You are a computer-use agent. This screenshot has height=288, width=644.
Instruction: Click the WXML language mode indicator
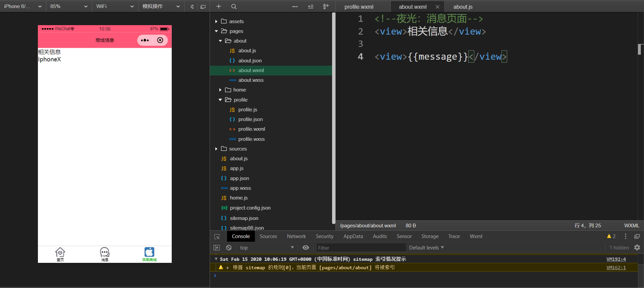[x=632, y=226]
